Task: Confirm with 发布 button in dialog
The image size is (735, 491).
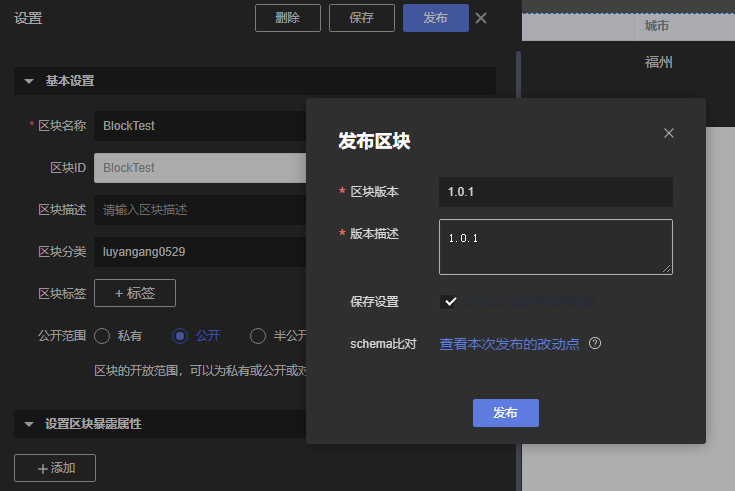Action: point(505,413)
